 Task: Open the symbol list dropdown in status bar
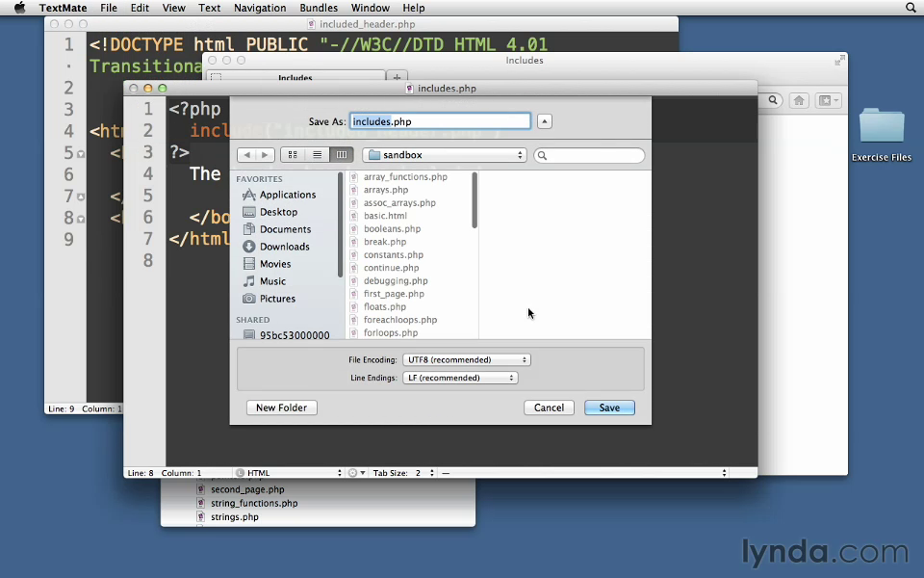[584, 473]
